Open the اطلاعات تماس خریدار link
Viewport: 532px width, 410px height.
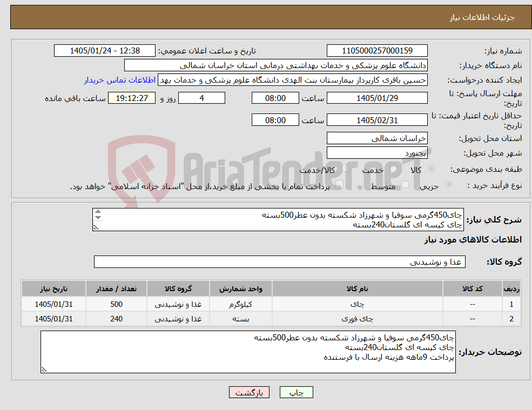click(x=120, y=80)
